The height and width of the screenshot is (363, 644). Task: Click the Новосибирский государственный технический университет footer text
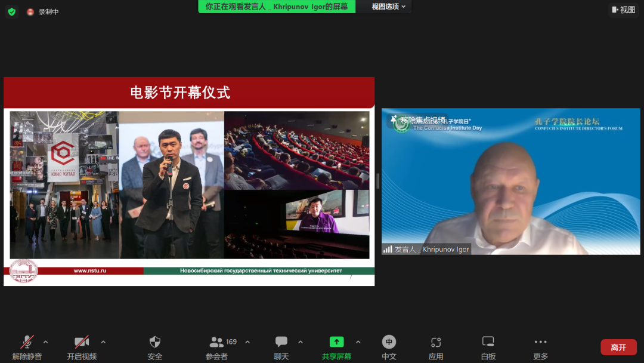click(x=261, y=270)
